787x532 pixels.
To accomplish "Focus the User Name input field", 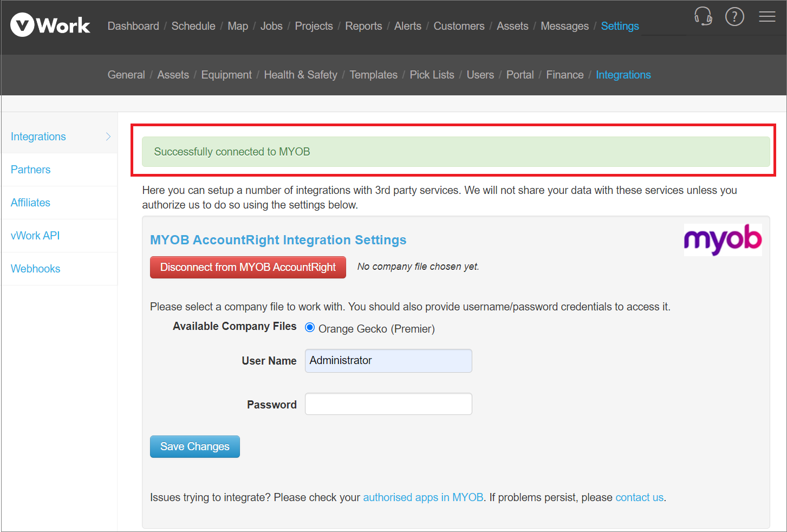I will (x=388, y=361).
